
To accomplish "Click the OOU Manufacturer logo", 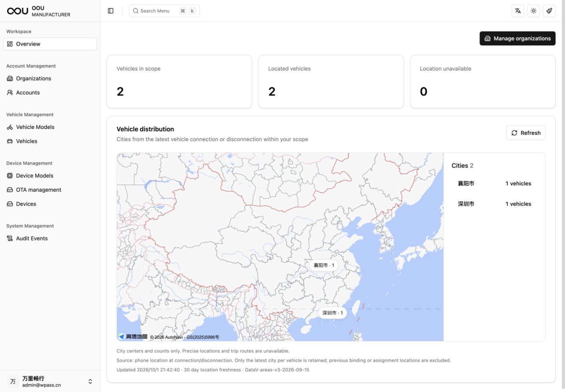I will point(18,11).
